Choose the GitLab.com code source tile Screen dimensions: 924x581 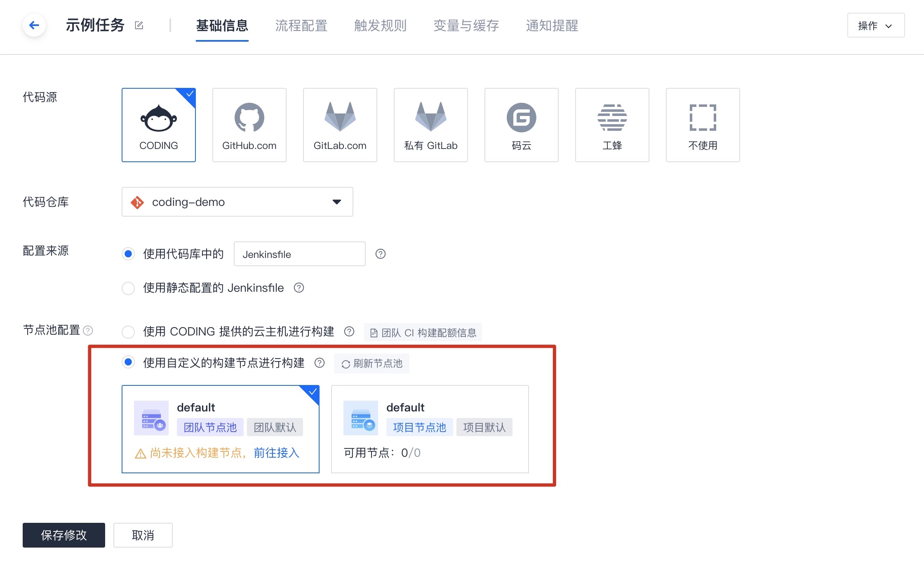coord(340,125)
